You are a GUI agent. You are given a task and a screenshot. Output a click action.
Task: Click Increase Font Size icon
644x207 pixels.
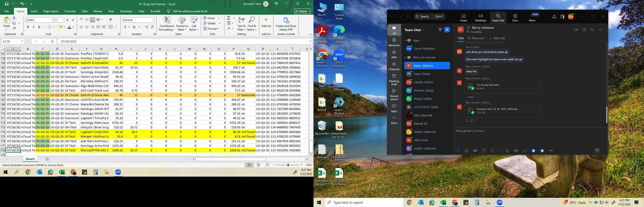point(67,20)
